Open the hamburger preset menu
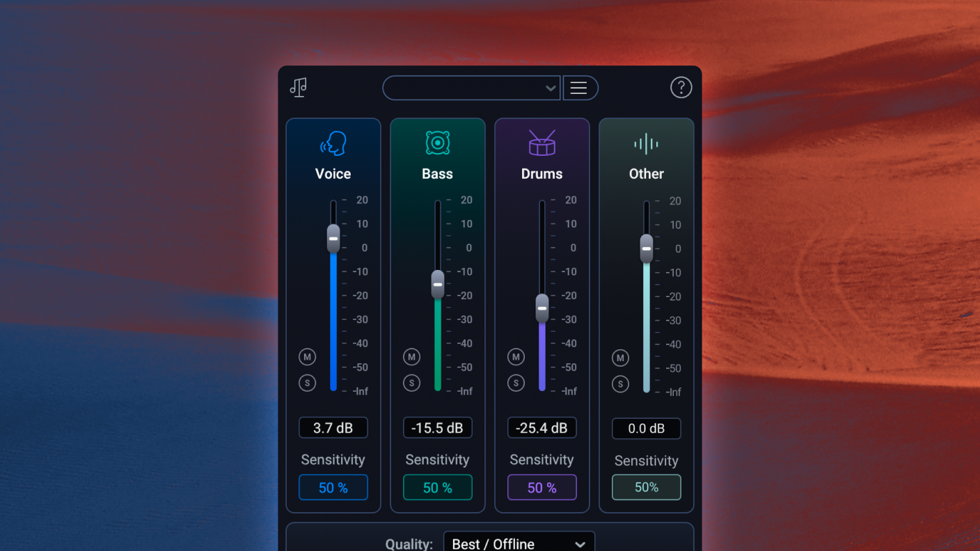Screen dimensions: 980x551 [x=579, y=88]
